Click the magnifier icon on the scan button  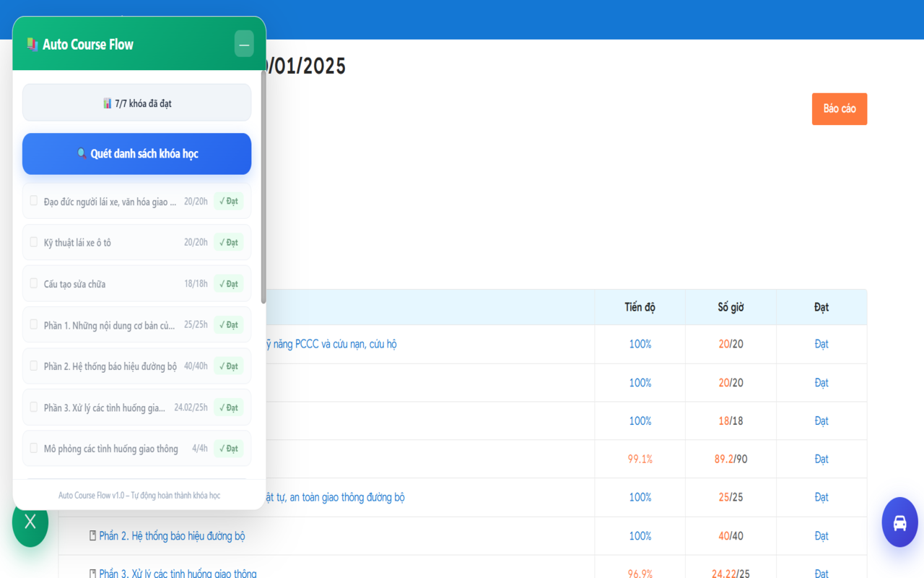coord(82,154)
